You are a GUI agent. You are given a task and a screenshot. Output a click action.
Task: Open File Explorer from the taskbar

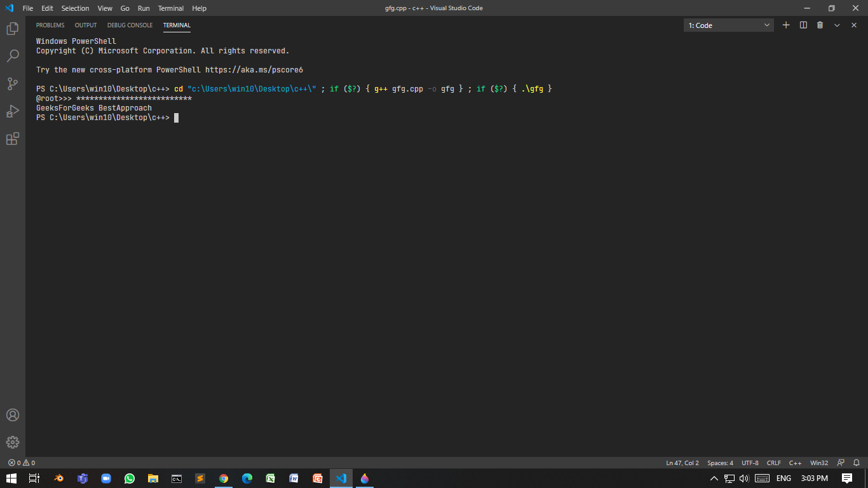click(x=153, y=478)
